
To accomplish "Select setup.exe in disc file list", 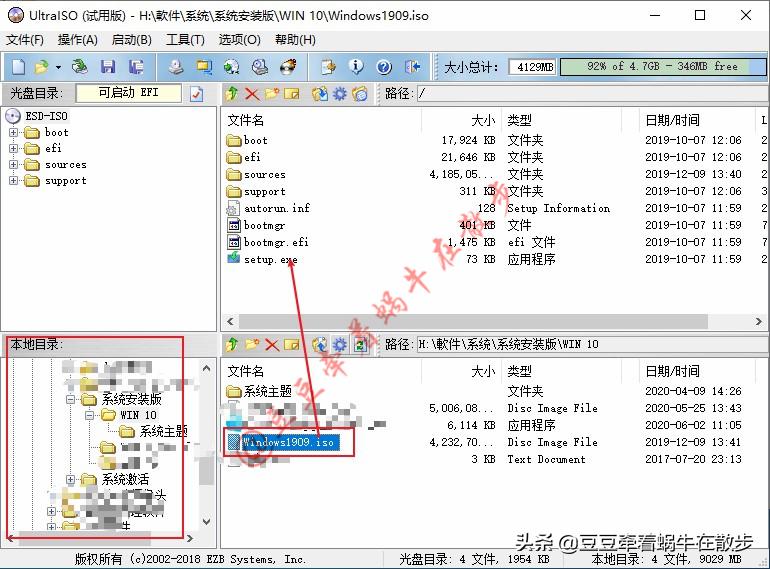I will (x=271, y=259).
